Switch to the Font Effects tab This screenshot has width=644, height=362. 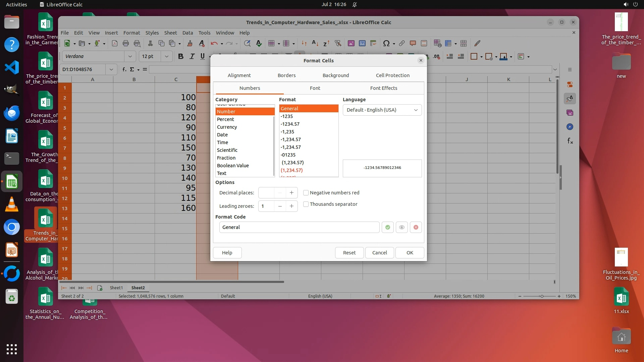point(383,88)
